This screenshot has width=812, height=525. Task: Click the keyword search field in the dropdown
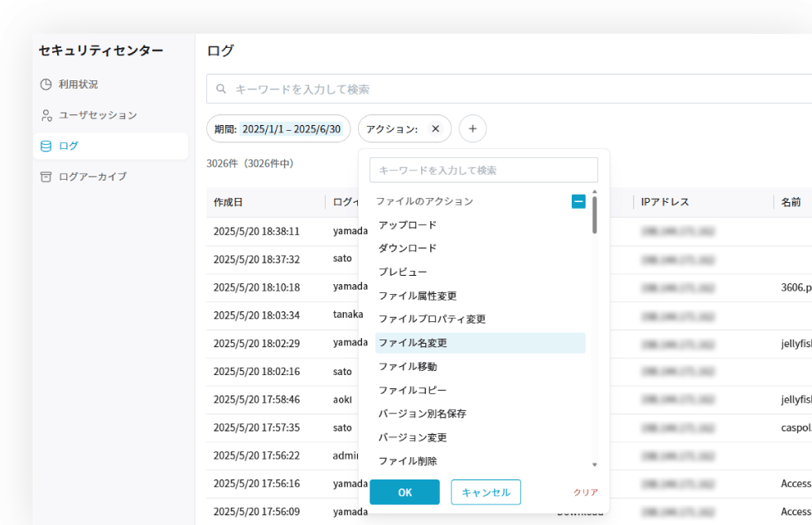pos(483,170)
